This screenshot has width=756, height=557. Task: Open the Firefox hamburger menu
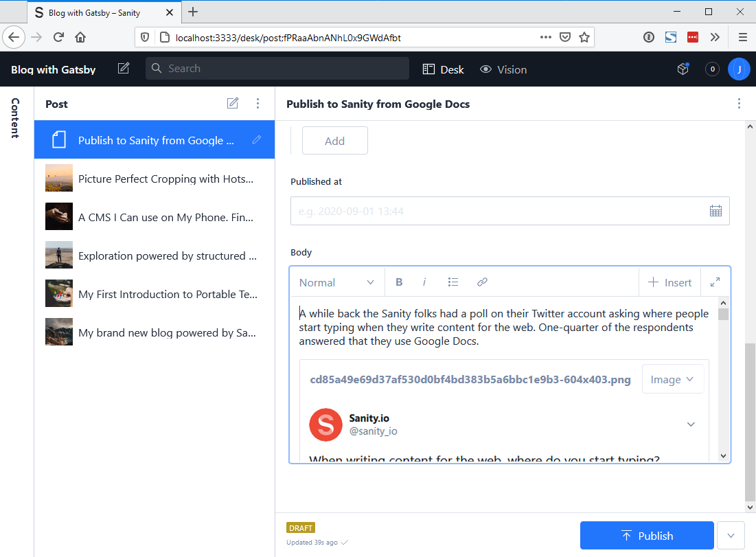tap(742, 37)
